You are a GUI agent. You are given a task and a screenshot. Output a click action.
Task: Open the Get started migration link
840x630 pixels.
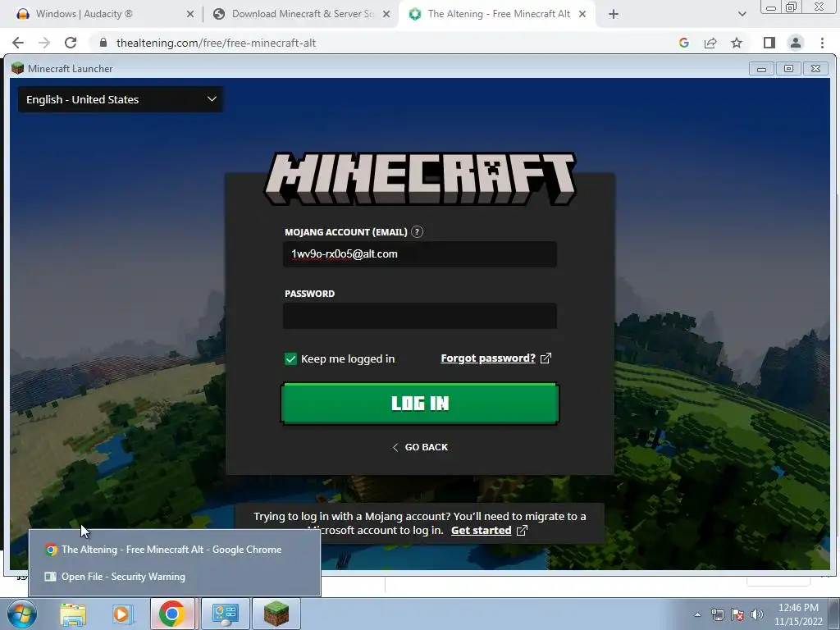tap(481, 531)
